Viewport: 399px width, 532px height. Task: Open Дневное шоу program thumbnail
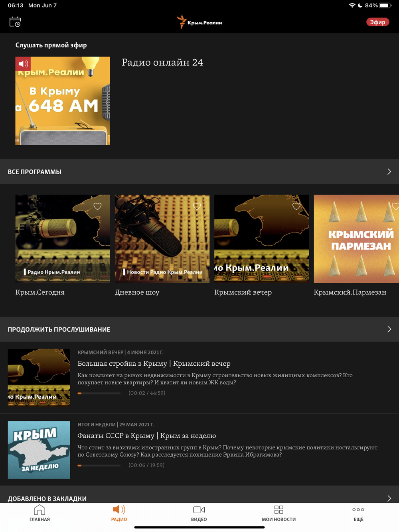click(162, 238)
